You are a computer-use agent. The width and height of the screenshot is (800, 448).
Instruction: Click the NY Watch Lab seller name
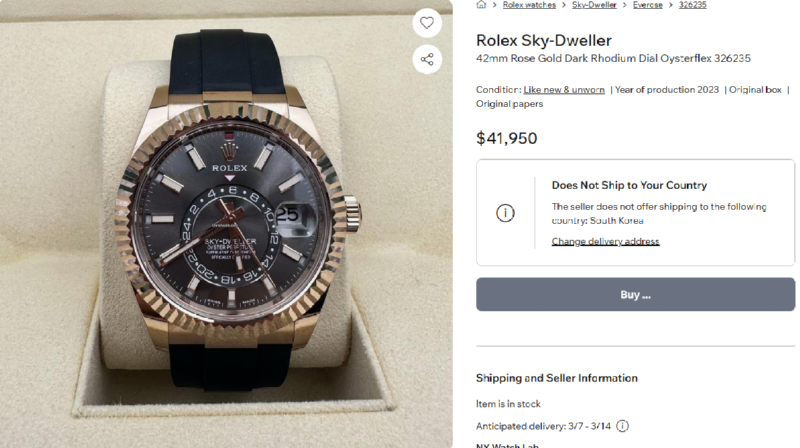click(507, 445)
